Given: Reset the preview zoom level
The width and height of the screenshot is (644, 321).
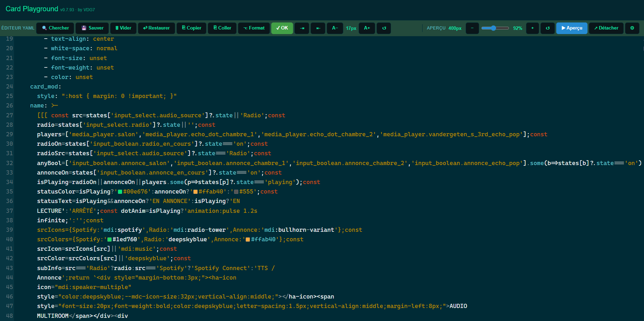Looking at the screenshot, I should (x=547, y=28).
